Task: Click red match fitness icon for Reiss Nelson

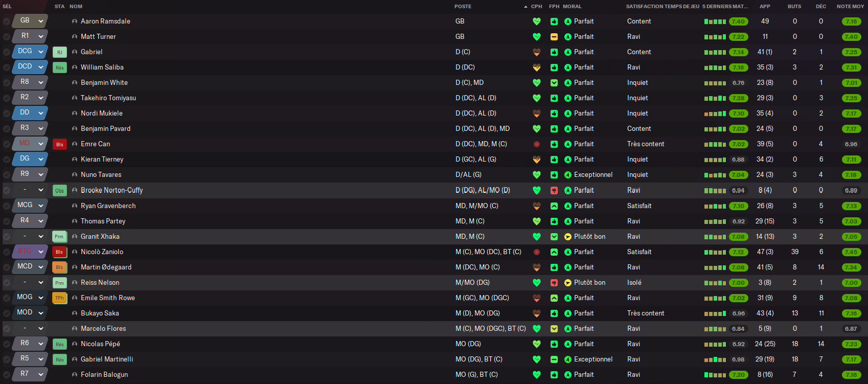Action: (554, 283)
